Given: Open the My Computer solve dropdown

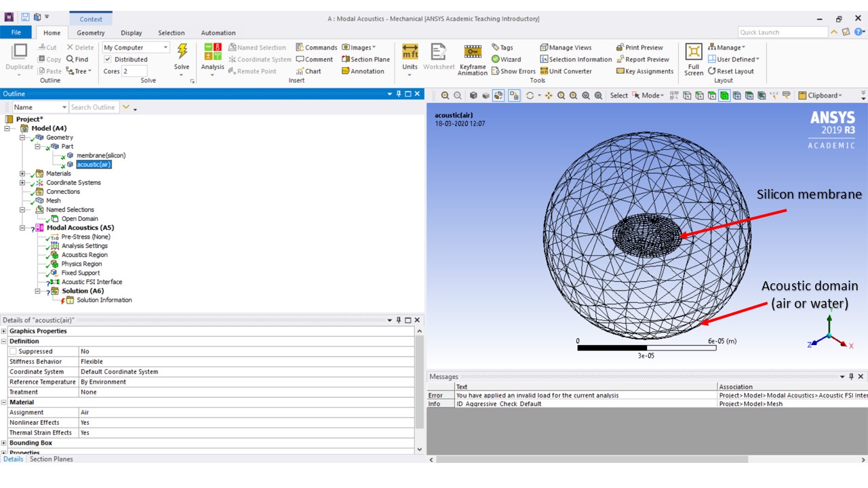Looking at the screenshot, I should pyautogui.click(x=136, y=47).
